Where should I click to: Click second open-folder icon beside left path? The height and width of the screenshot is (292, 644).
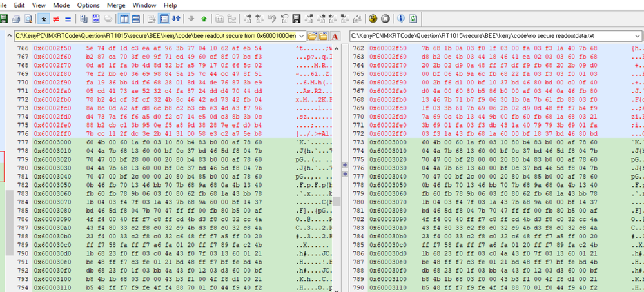click(x=323, y=36)
